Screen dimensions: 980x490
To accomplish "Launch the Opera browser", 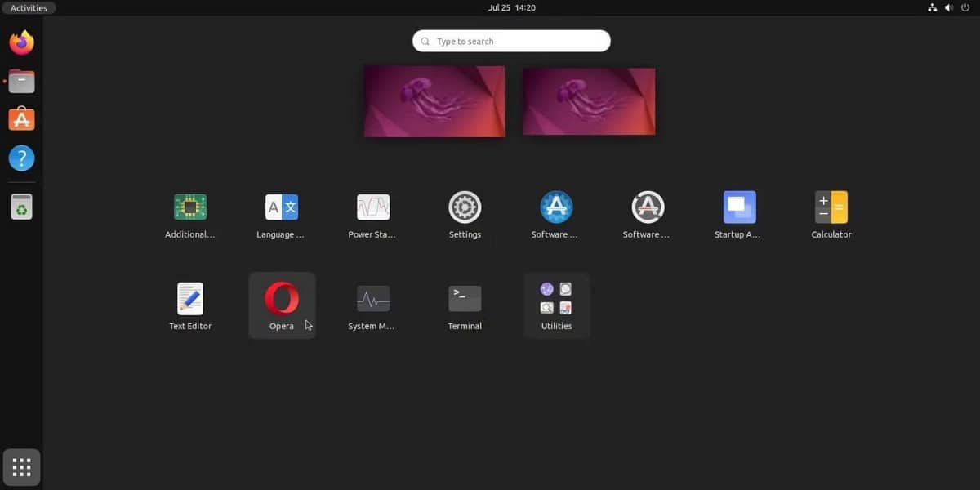I will [x=281, y=298].
